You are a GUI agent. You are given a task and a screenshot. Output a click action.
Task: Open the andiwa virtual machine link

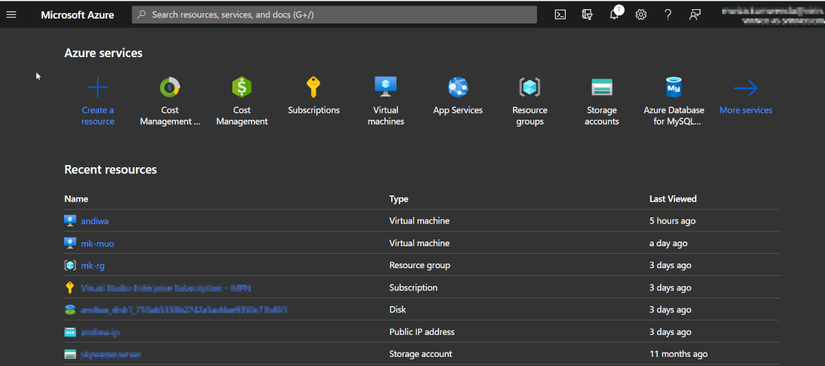pyautogui.click(x=95, y=221)
